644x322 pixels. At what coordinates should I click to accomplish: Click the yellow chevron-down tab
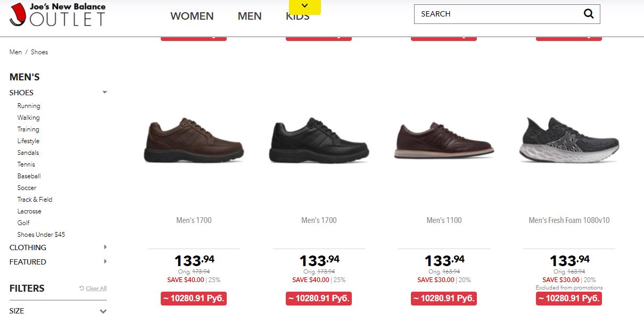coord(305,6)
